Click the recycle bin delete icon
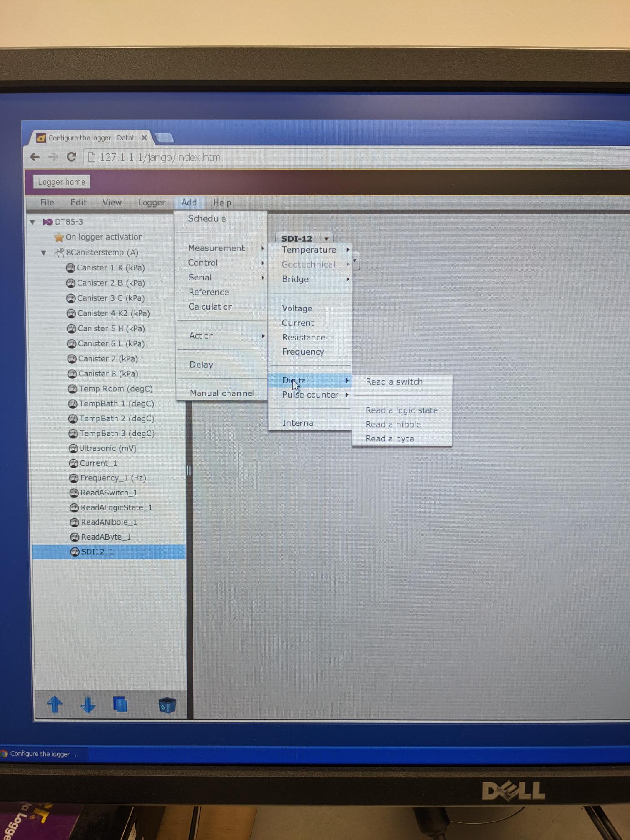 [167, 705]
